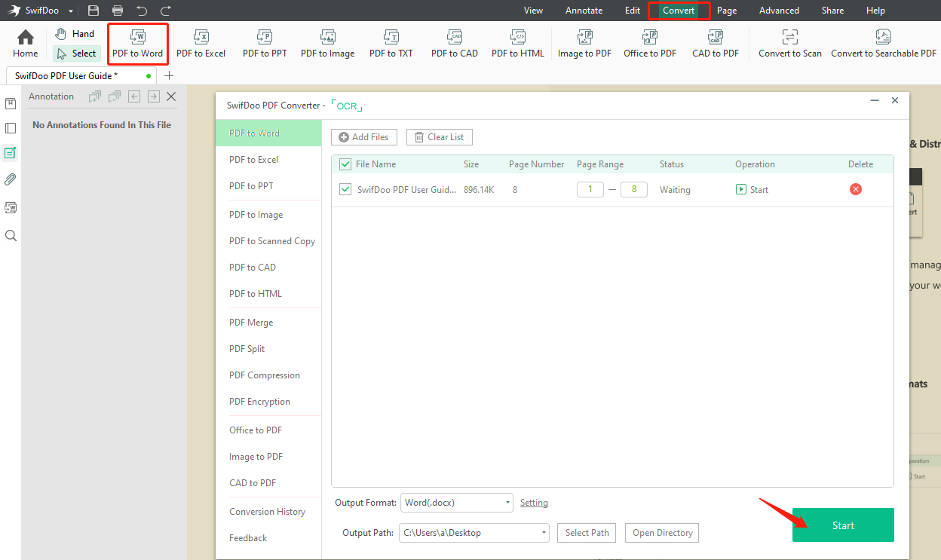Click the PDF to HTML toolbar icon
This screenshot has height=560, width=941.
517,44
